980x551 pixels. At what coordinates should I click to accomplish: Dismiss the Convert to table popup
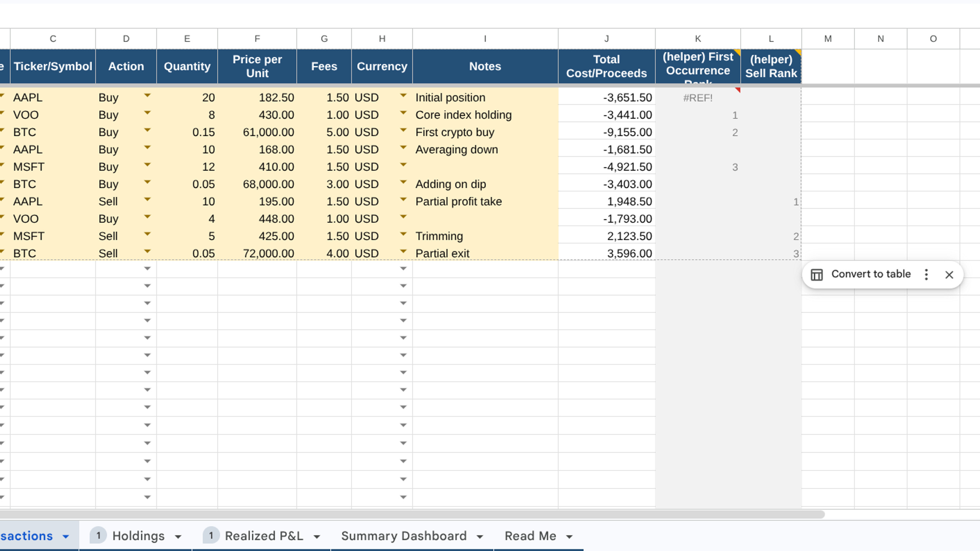(x=949, y=275)
